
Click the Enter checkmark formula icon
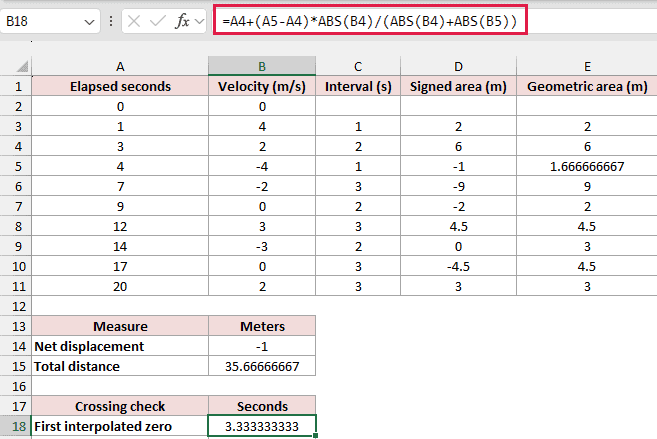click(158, 21)
